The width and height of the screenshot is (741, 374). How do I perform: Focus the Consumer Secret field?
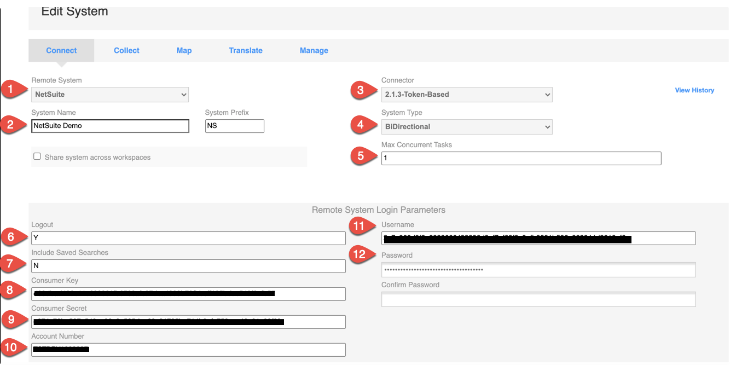click(189, 322)
